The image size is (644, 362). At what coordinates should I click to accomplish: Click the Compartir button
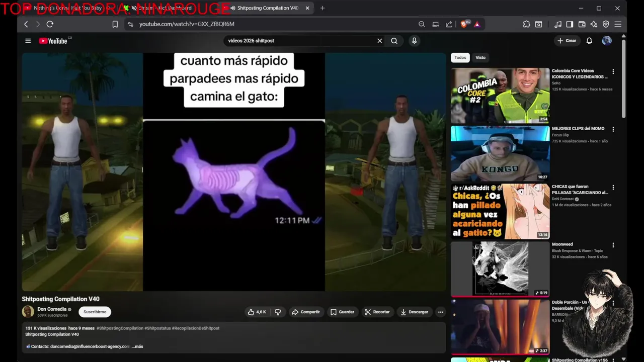pos(306,312)
